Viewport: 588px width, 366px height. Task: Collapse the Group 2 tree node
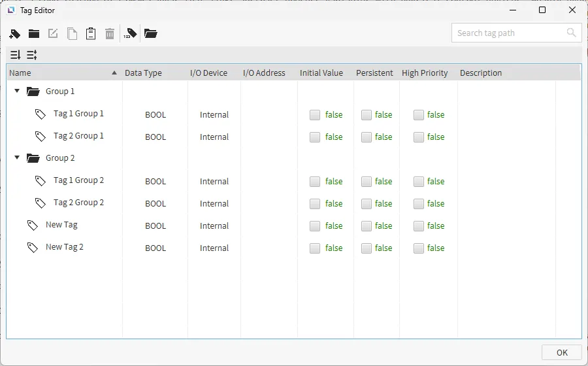point(17,158)
